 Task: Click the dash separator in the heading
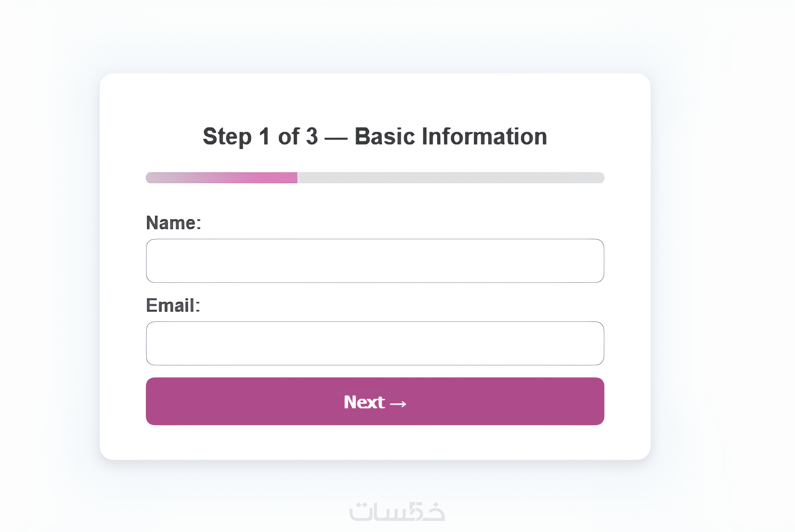(336, 138)
